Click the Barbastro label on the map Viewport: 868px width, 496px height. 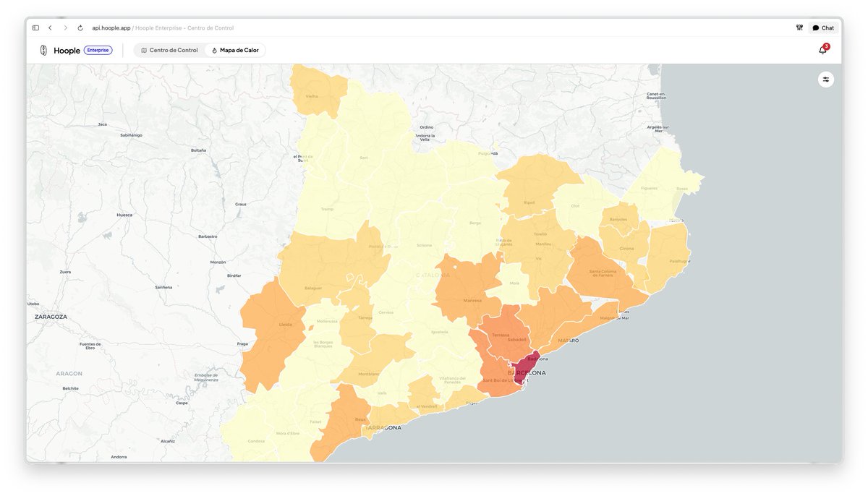coord(208,236)
